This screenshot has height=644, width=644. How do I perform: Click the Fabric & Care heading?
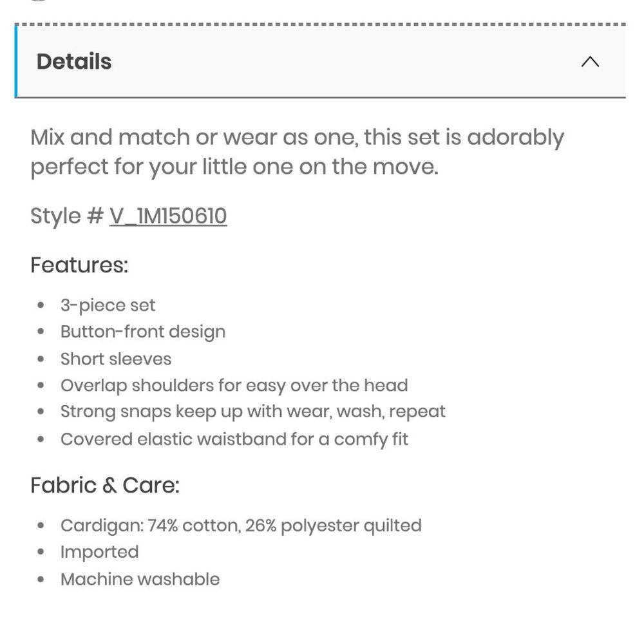[x=105, y=485]
